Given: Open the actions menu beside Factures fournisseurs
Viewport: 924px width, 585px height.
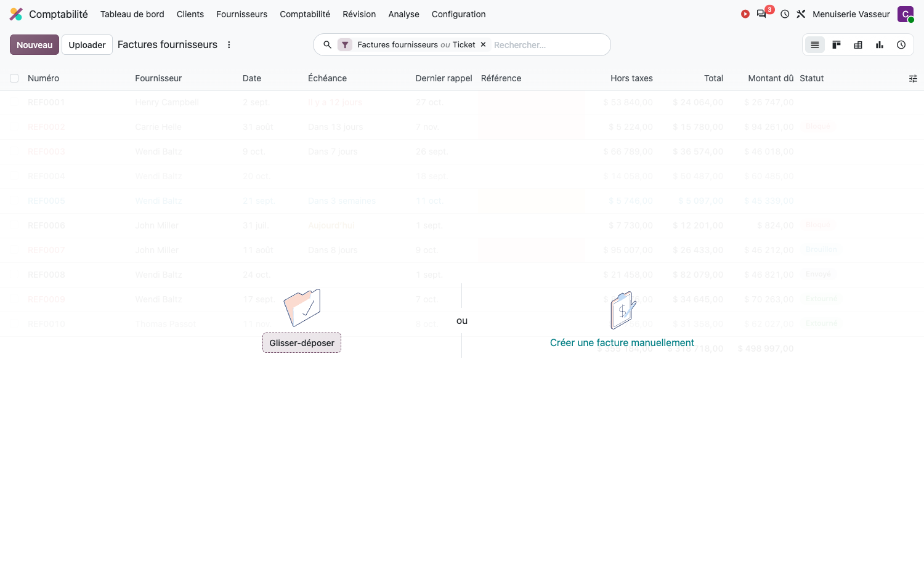Looking at the screenshot, I should (x=229, y=45).
